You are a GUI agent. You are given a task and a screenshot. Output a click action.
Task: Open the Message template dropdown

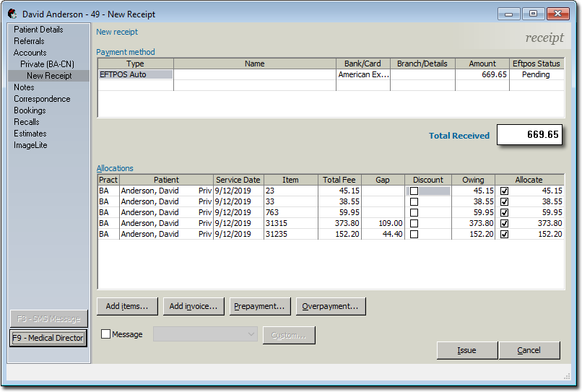(205, 334)
